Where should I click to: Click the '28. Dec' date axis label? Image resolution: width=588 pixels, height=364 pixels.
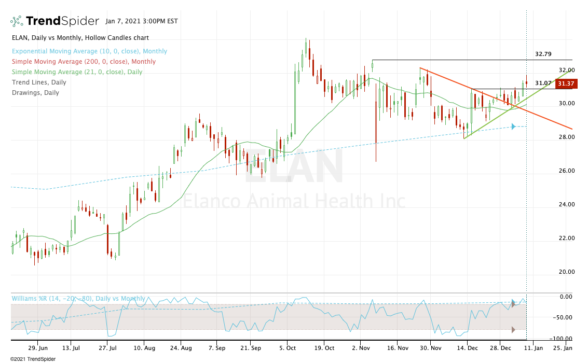tap(500, 348)
